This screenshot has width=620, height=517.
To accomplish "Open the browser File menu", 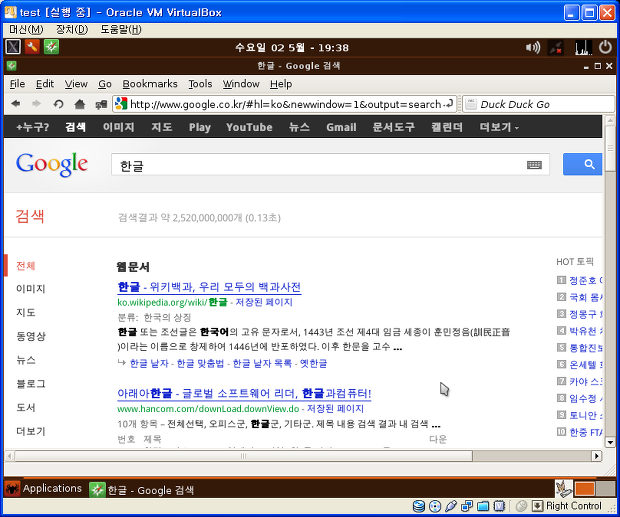I will 17,84.
